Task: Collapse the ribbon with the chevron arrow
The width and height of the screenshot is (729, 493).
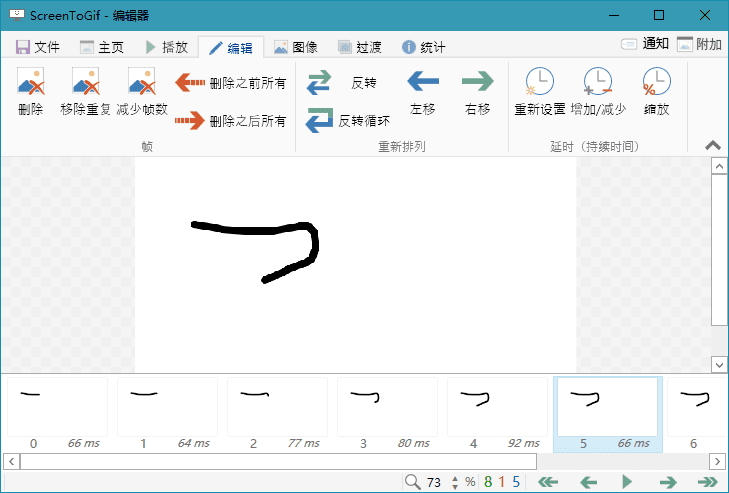Action: pos(713,145)
